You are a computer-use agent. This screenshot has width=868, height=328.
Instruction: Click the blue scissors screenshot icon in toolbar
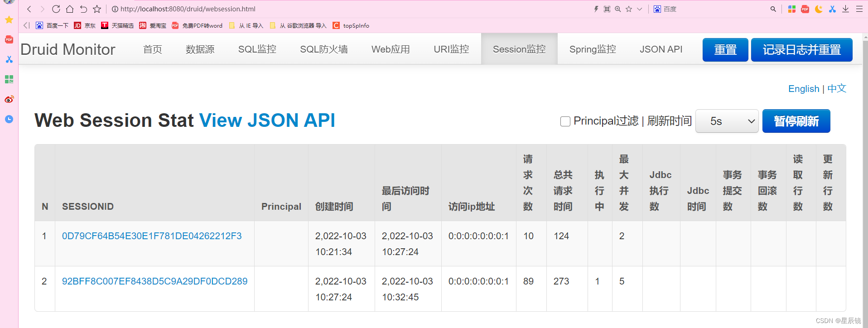832,9
